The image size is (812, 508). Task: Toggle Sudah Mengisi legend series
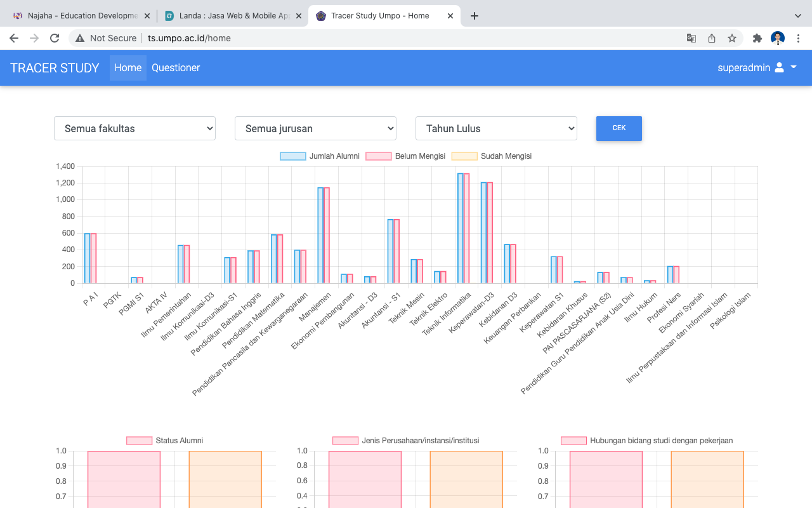click(x=492, y=156)
